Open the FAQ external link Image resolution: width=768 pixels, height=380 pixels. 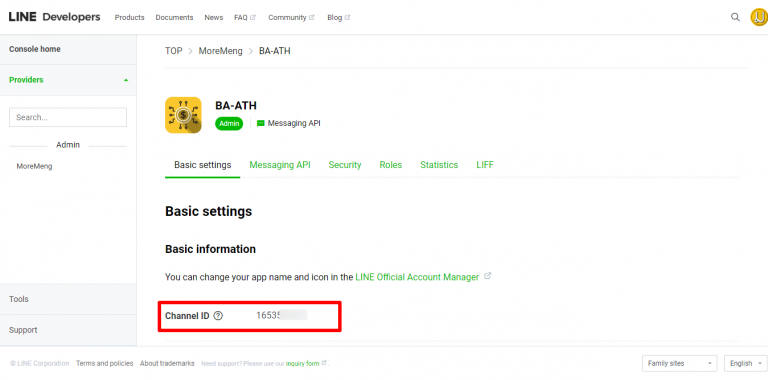point(245,17)
